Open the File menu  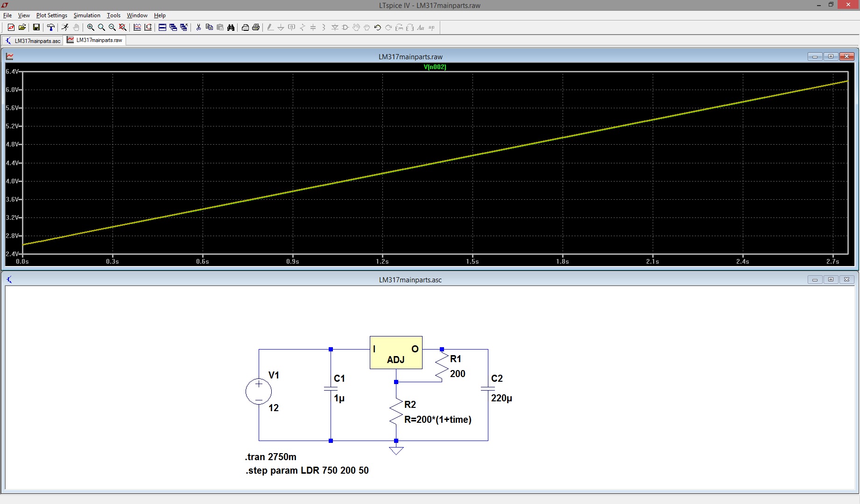(x=7, y=15)
